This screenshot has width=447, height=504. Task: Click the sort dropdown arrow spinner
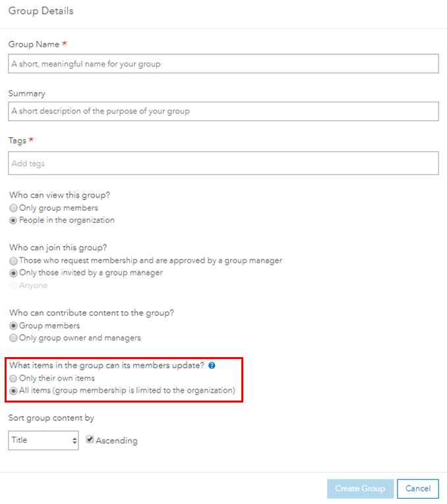click(x=74, y=441)
